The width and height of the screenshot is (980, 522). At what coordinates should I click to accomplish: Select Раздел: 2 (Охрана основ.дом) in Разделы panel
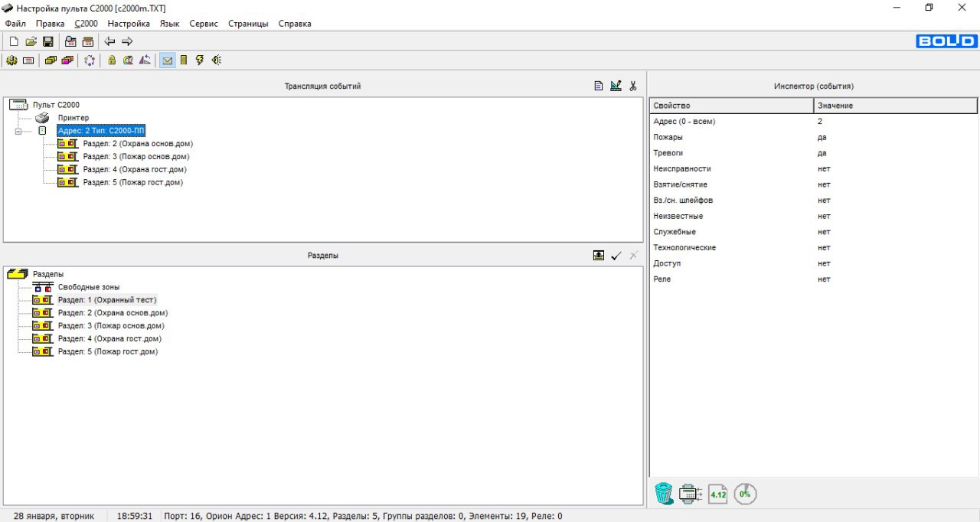coord(113,313)
